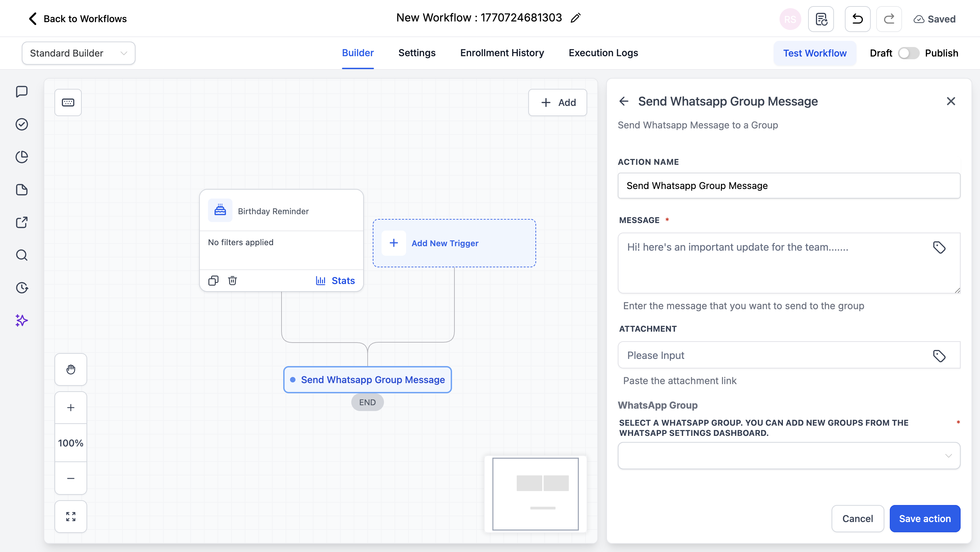This screenshot has height=552, width=980.
Task: Open the AI sparkle assistant in the left sidebar
Action: [22, 320]
